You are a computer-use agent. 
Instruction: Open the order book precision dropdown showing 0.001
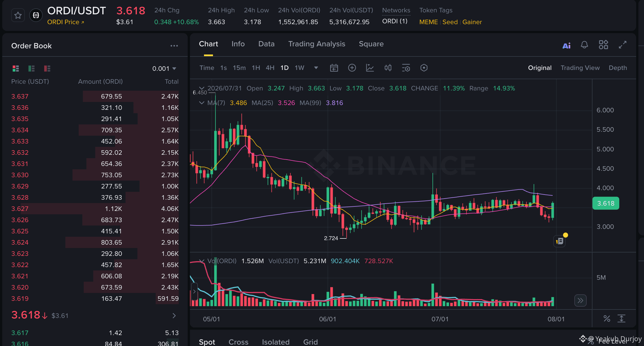(x=164, y=69)
